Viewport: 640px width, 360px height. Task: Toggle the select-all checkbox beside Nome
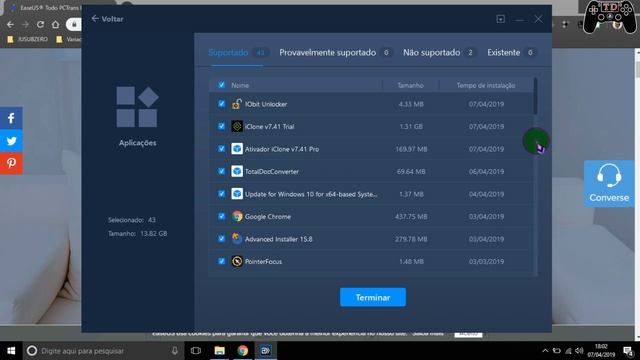point(221,85)
